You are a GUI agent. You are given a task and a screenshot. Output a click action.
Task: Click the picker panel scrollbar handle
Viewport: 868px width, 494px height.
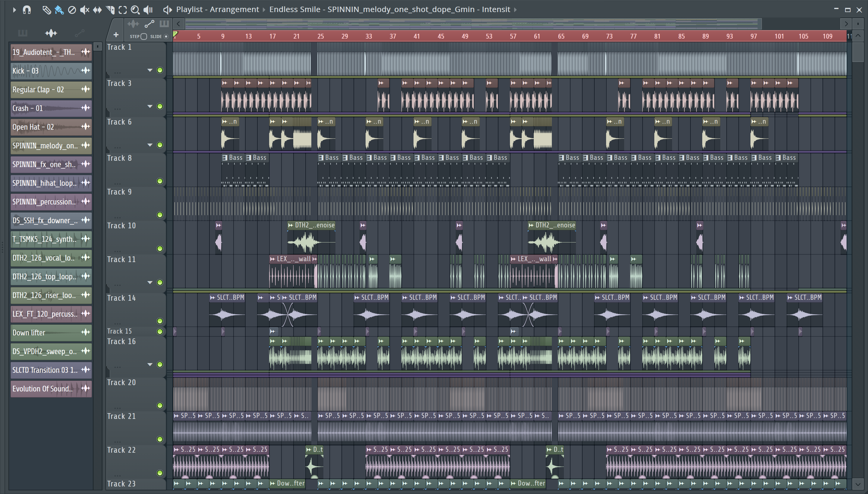98,46
